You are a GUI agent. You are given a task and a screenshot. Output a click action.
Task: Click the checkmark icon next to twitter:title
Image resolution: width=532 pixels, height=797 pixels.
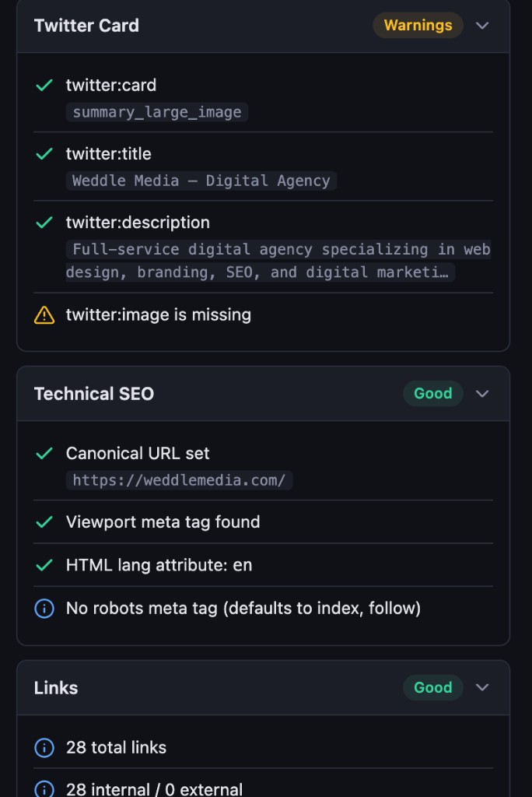(x=44, y=154)
